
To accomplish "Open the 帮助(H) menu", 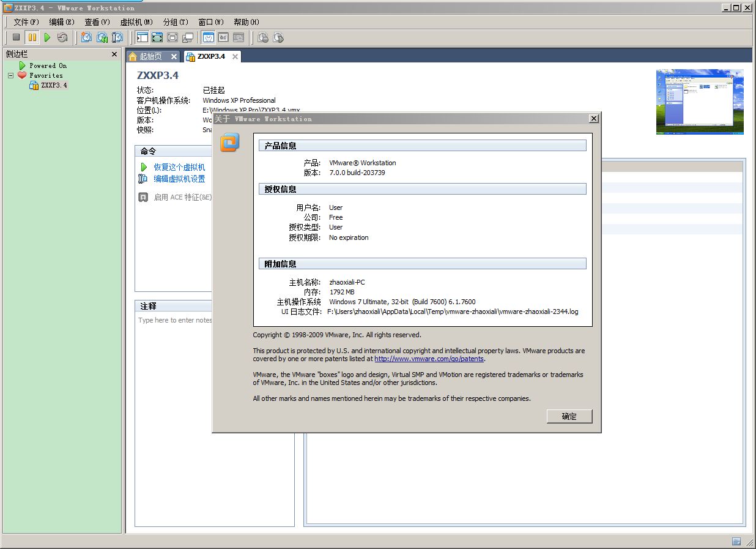I will [x=246, y=22].
